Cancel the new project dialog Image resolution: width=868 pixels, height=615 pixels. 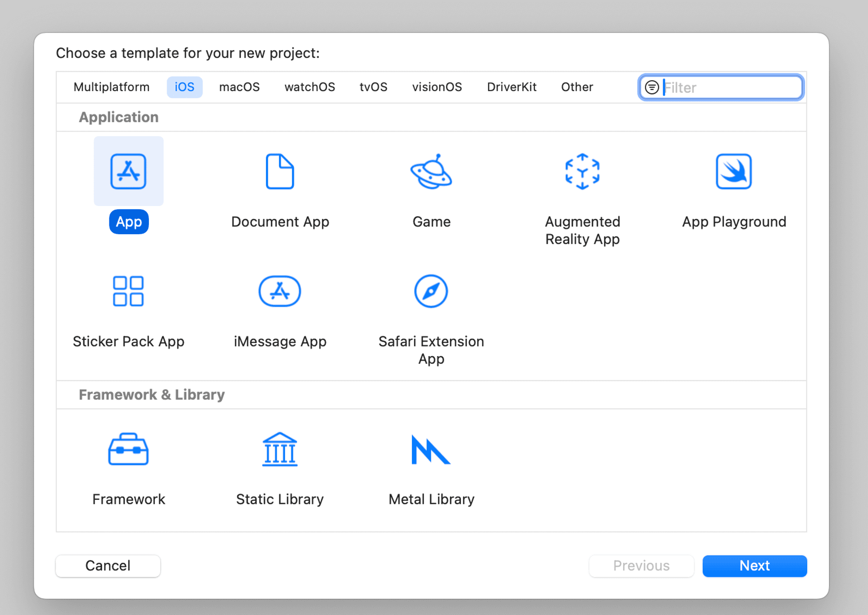108,566
